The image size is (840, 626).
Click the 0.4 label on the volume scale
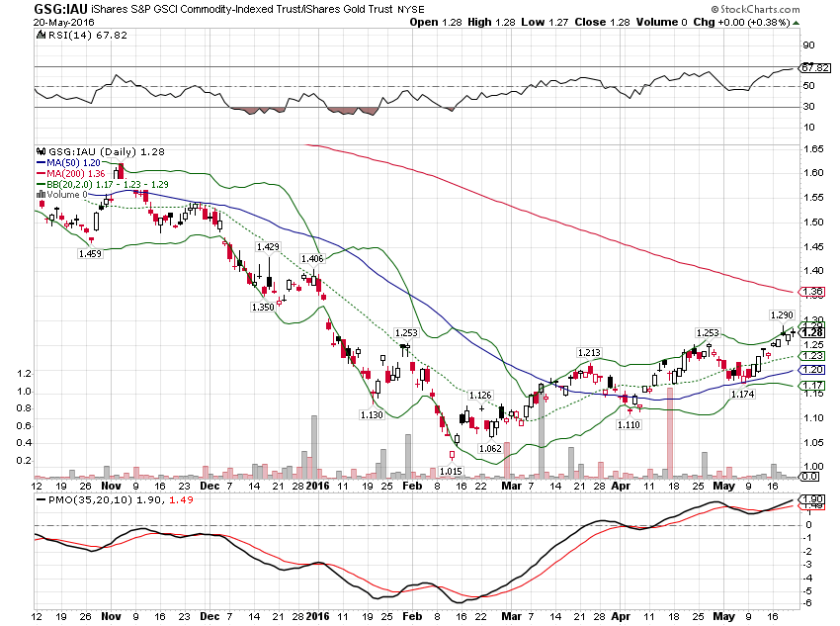[24, 443]
